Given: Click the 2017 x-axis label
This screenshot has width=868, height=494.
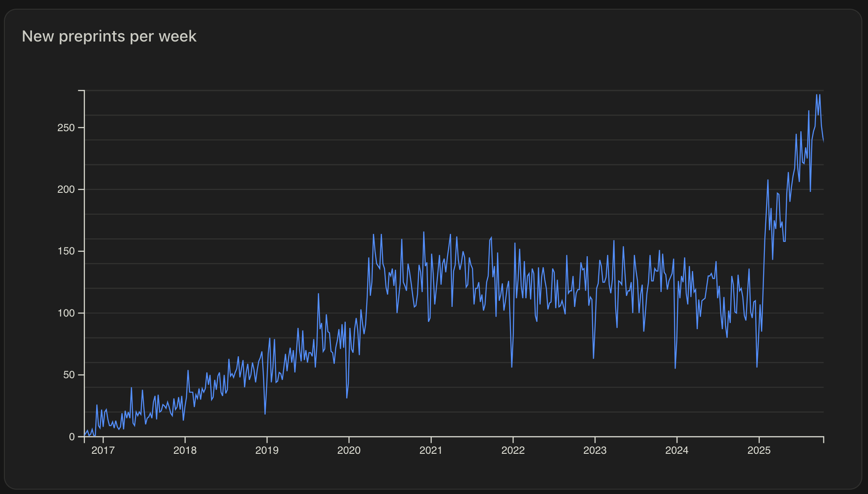Looking at the screenshot, I should tap(103, 450).
